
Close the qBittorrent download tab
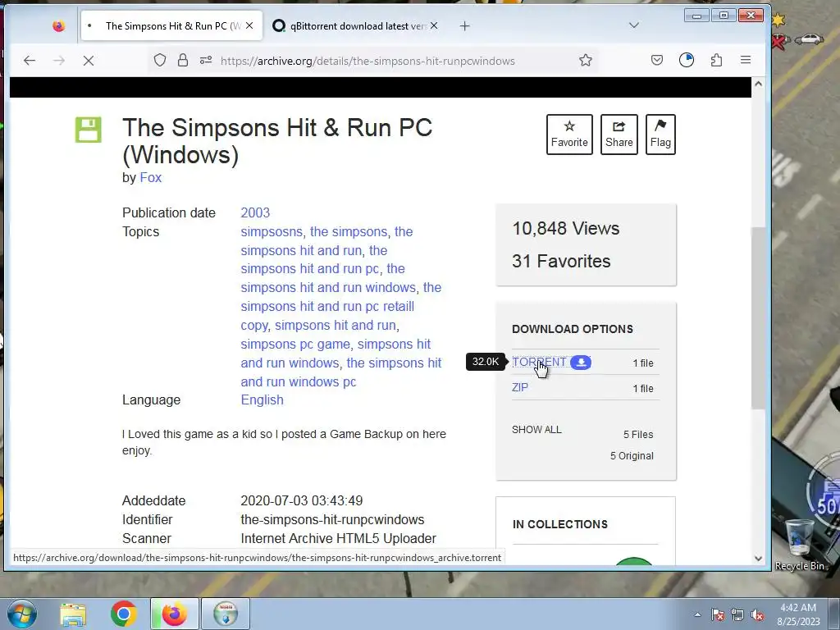point(434,25)
